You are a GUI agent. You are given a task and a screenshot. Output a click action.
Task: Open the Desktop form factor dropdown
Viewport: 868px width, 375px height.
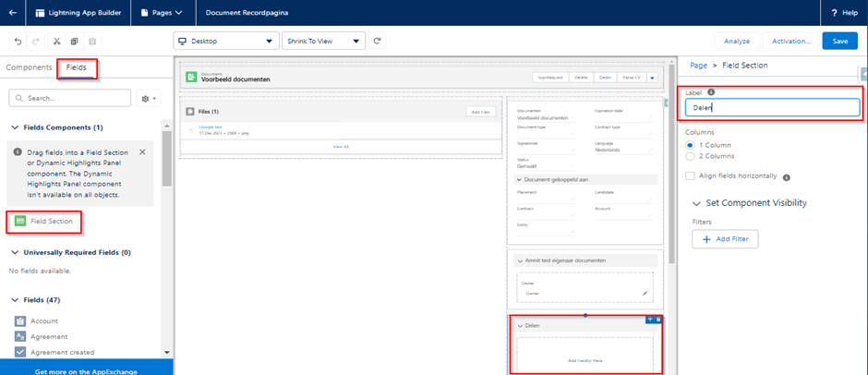pos(225,42)
